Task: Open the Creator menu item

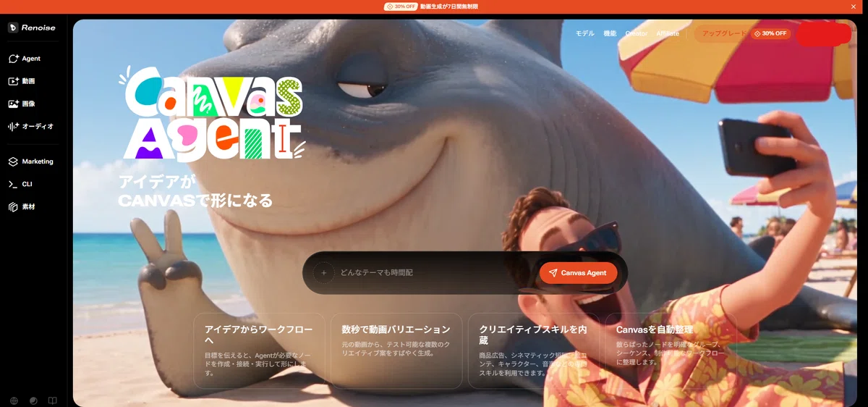Action: pyautogui.click(x=637, y=33)
